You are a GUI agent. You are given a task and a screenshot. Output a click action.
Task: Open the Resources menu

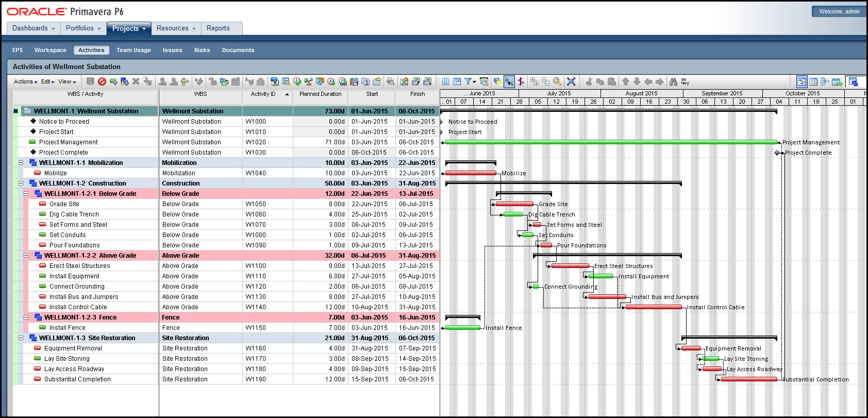tap(176, 28)
